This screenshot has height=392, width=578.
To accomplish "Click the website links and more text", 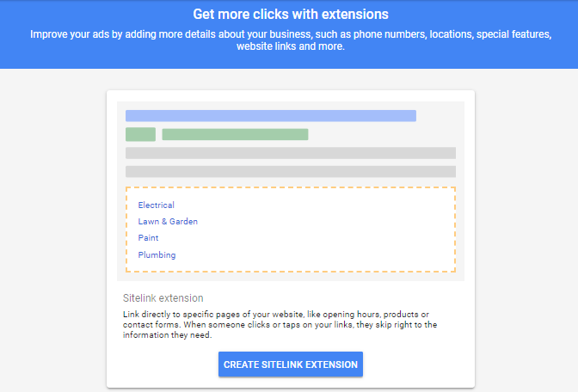I will click(x=291, y=46).
